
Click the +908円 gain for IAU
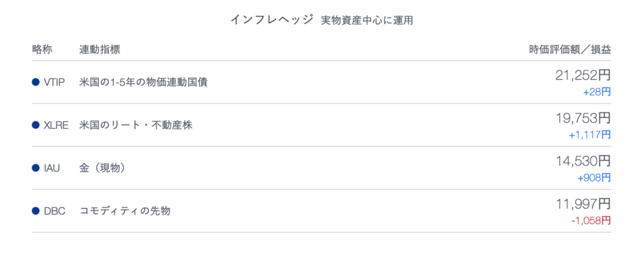pos(594,178)
